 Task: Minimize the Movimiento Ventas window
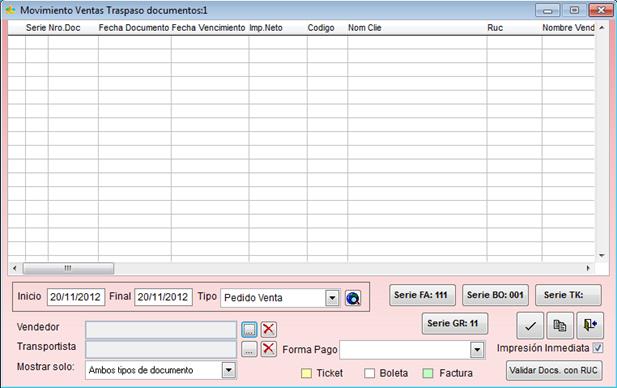tap(547, 10)
